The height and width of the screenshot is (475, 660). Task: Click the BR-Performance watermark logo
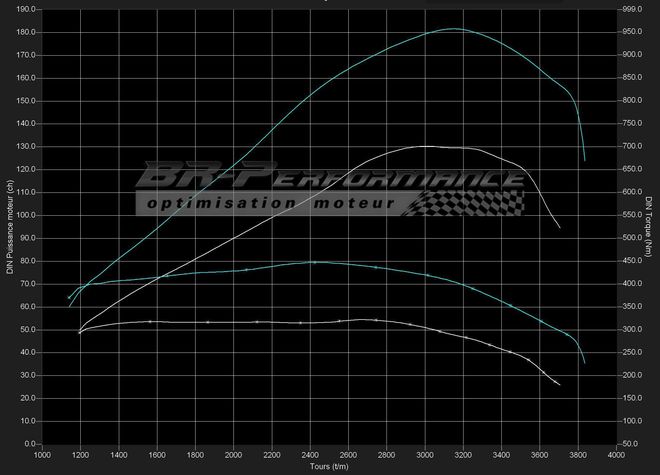[x=330, y=180]
